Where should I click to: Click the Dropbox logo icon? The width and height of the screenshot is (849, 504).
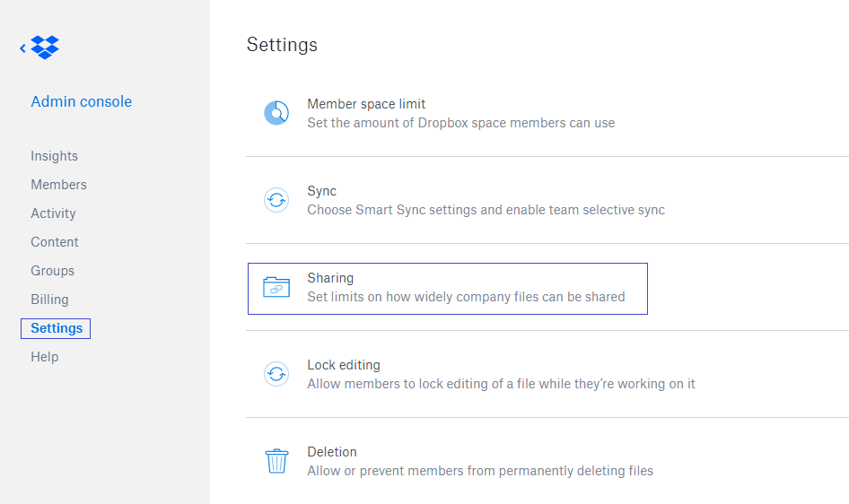point(45,48)
